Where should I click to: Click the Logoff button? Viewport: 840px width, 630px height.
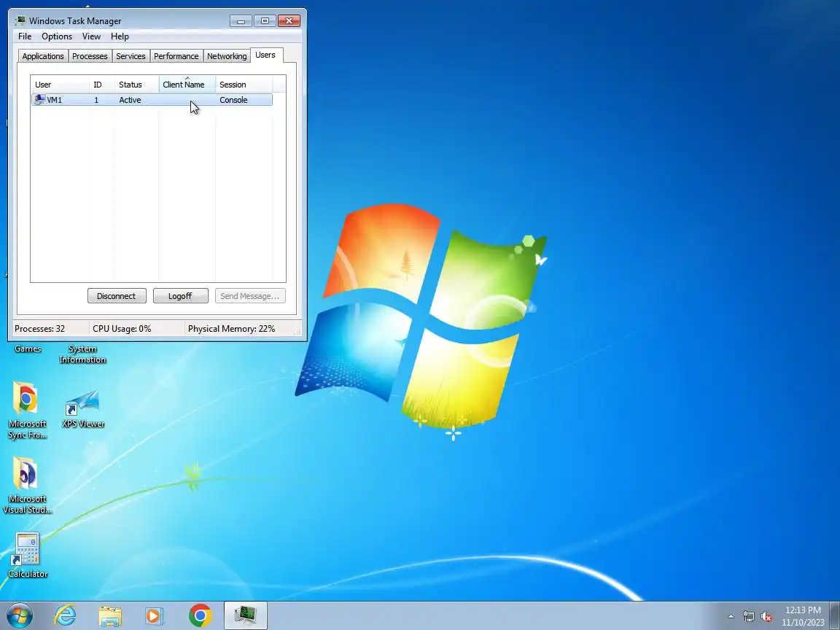181,296
